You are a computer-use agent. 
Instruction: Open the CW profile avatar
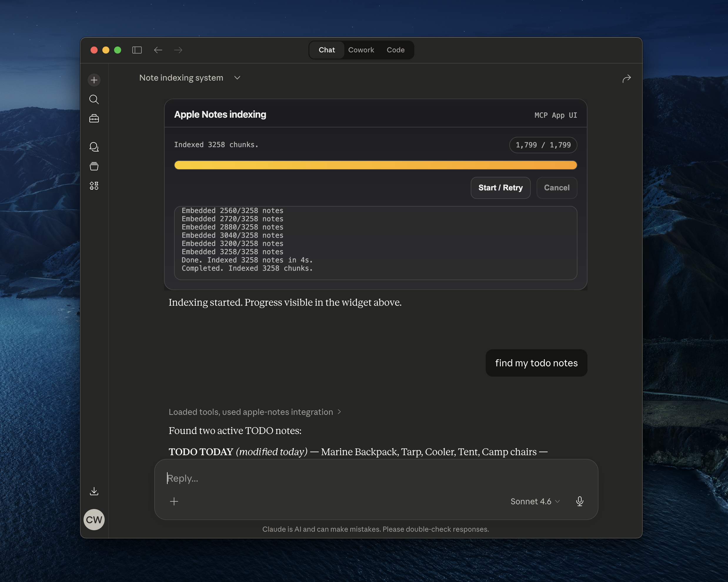(94, 519)
